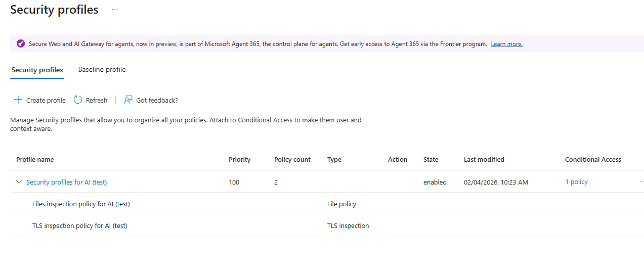
Task: Click the Security profiles page heading
Action: 55,10
